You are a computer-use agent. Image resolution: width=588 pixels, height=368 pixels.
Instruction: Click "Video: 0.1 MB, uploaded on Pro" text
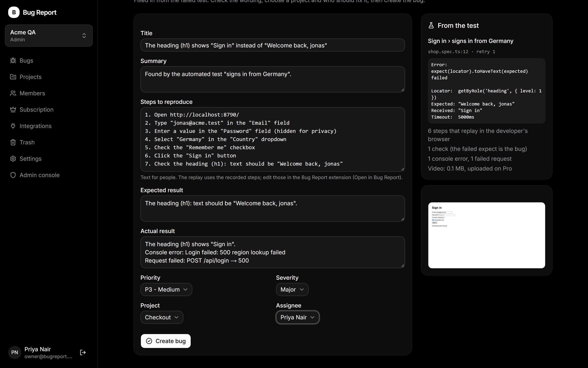pos(470,168)
